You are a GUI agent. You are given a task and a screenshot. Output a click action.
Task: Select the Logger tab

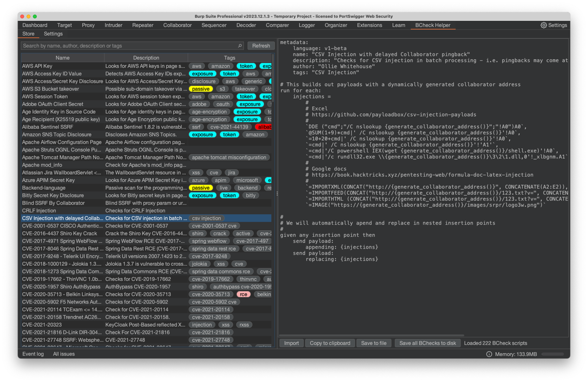coord(307,25)
